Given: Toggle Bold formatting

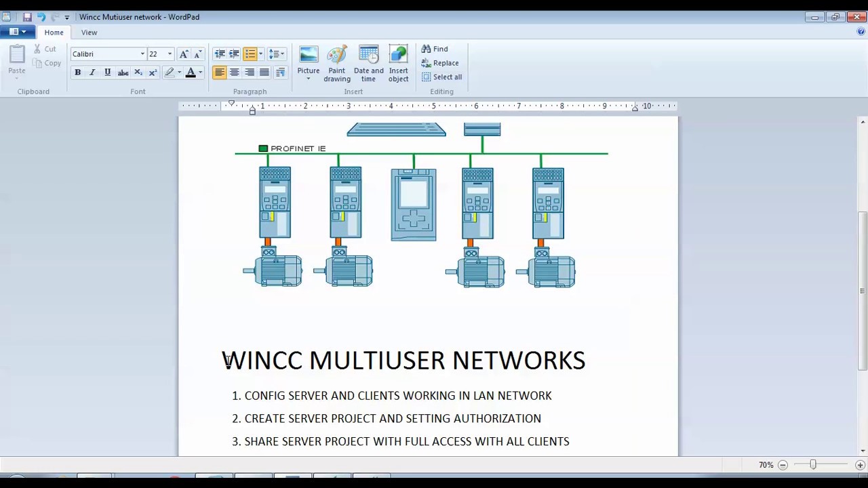Looking at the screenshot, I should click(x=77, y=73).
